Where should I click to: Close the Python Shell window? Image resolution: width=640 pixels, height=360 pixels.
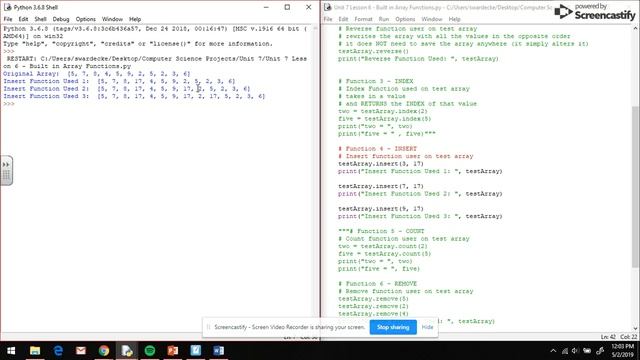coord(309,7)
